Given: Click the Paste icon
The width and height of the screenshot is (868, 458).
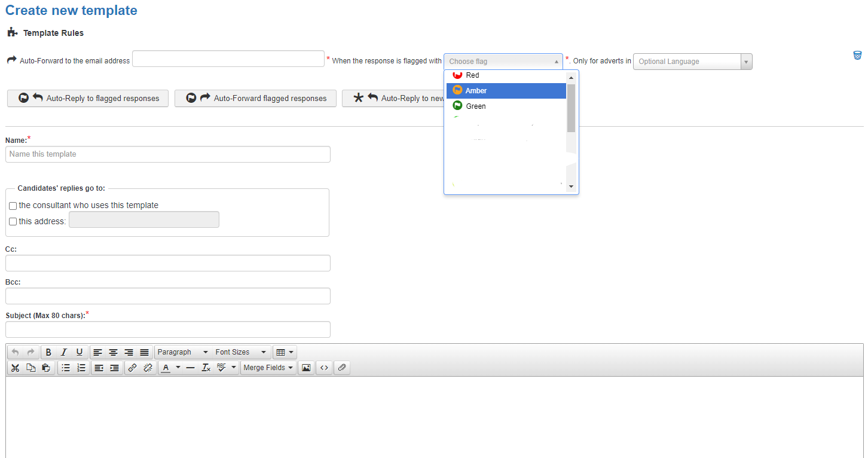Looking at the screenshot, I should point(46,368).
